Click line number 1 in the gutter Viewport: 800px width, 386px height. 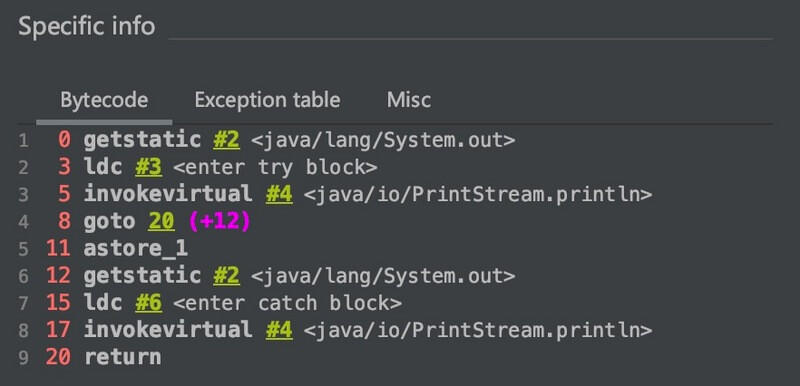pos(23,140)
